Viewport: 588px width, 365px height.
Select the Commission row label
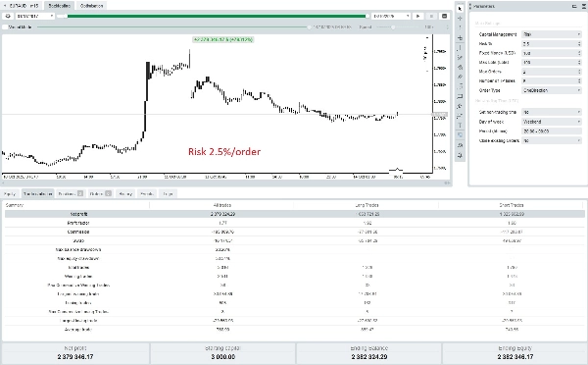click(78, 232)
